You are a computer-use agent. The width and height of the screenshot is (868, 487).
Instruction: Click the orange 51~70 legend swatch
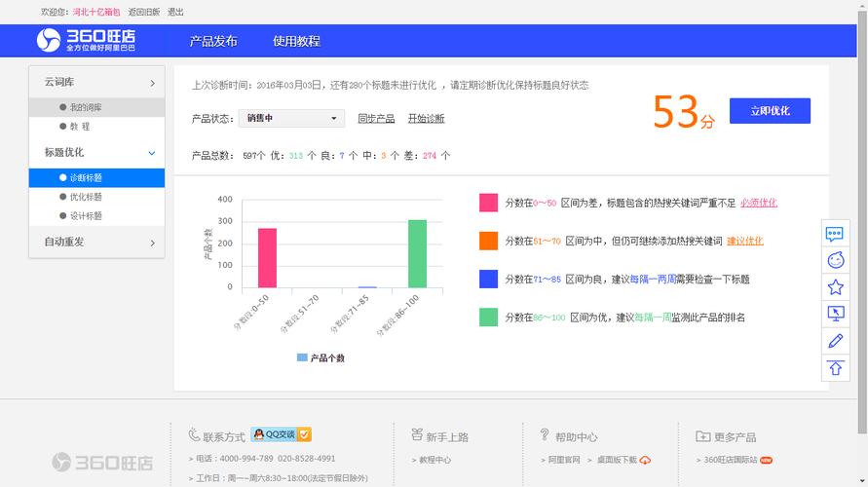488,241
